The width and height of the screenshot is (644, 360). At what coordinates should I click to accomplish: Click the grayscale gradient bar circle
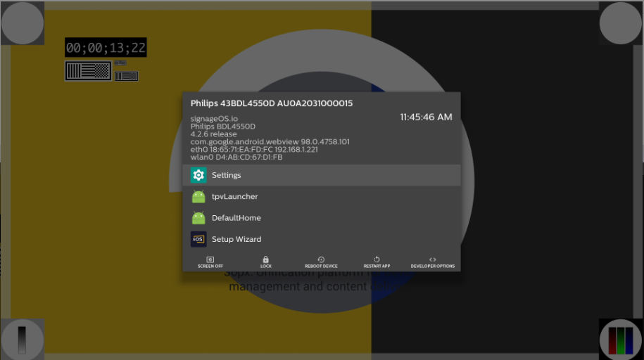click(23, 340)
